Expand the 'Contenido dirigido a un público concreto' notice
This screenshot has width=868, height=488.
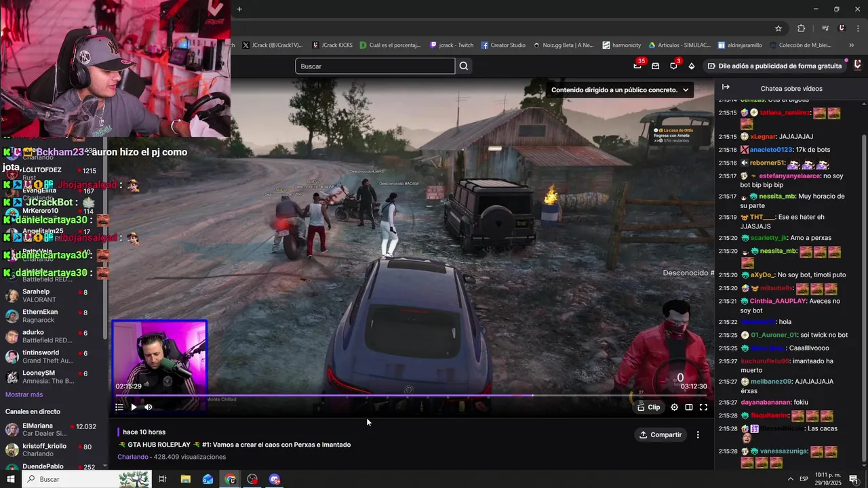(620, 89)
